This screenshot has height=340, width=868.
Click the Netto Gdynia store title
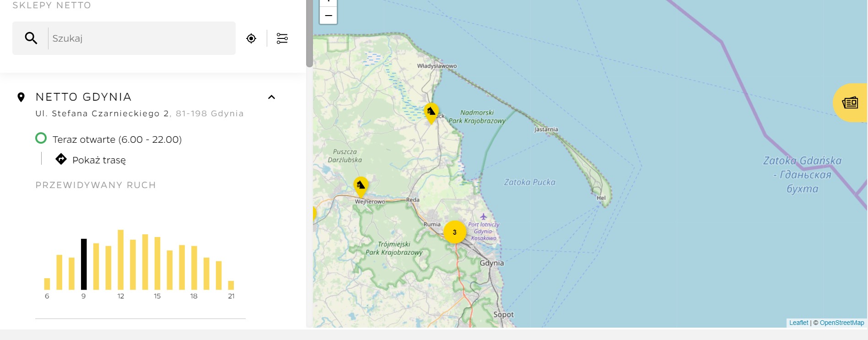coord(84,97)
